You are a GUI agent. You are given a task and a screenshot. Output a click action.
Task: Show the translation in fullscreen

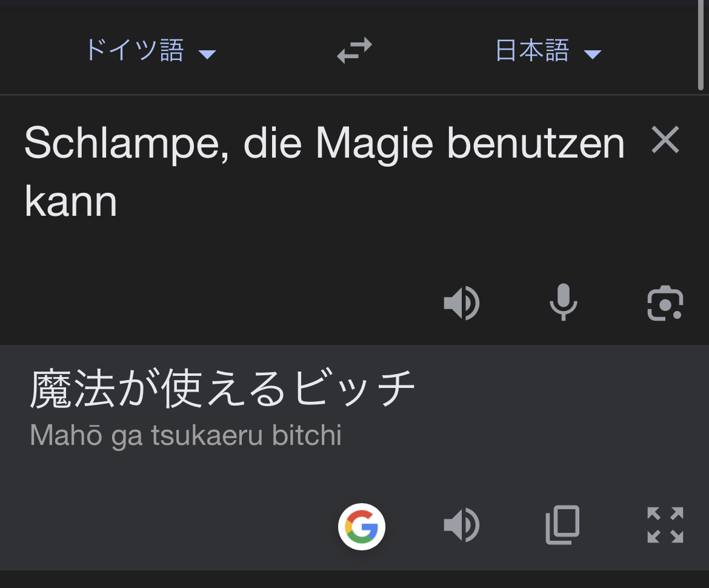pos(665,525)
